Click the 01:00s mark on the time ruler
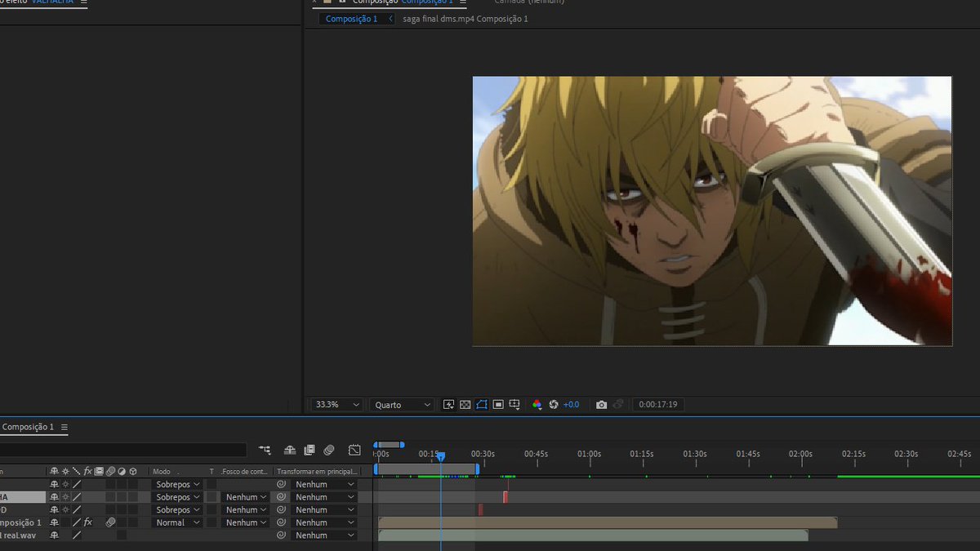Viewport: 980px width, 551px height. click(590, 454)
